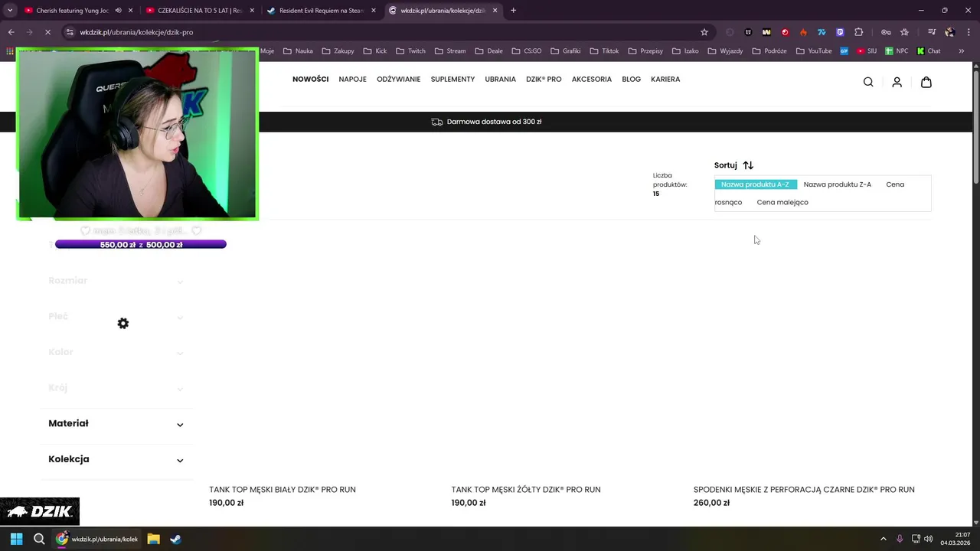This screenshot has height=551, width=980.
Task: Click the Sortuj arrows icon
Action: coord(748,165)
